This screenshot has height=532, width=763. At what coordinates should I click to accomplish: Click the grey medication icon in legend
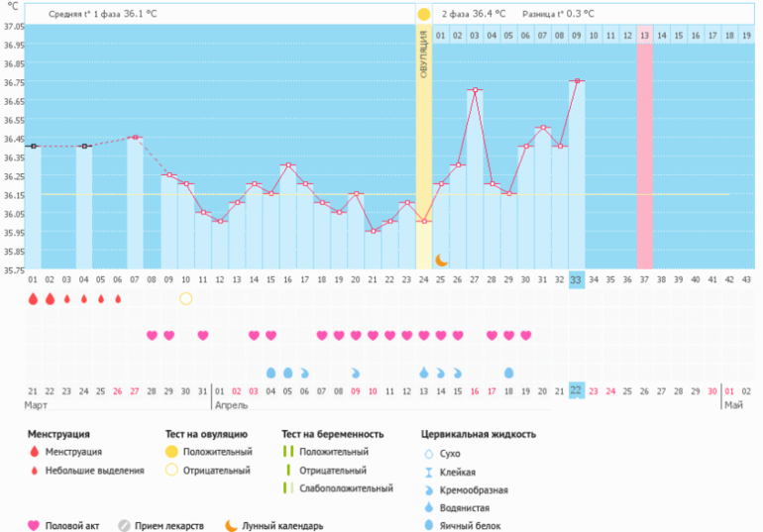tap(125, 526)
